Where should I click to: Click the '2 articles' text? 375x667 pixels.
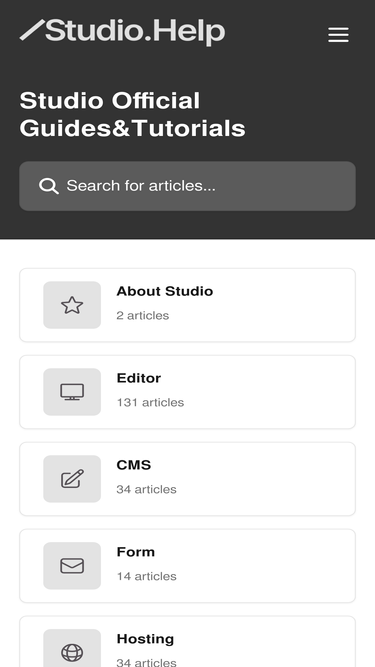[142, 316]
